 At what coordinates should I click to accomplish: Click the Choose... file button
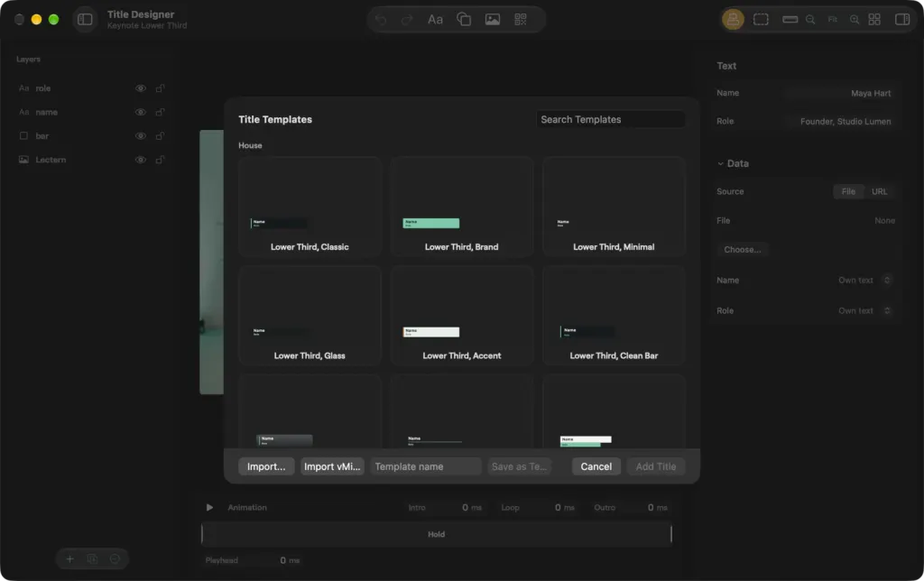click(742, 250)
